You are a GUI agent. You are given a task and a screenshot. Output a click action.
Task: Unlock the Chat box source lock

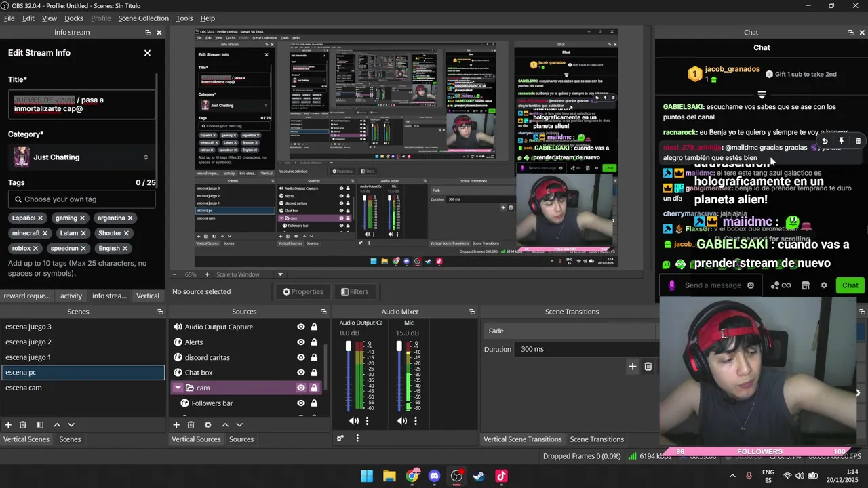coord(314,372)
